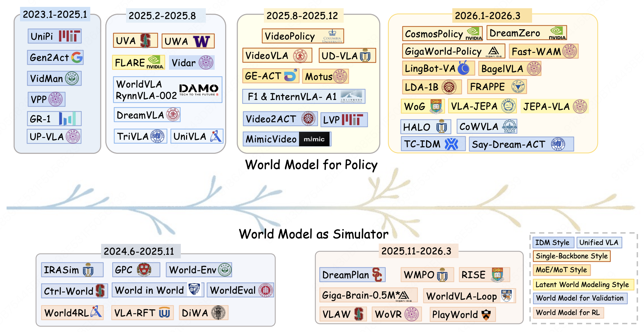Click the 2023.1-2025.1 period label
This screenshot has height=332, width=644.
[x=55, y=14]
